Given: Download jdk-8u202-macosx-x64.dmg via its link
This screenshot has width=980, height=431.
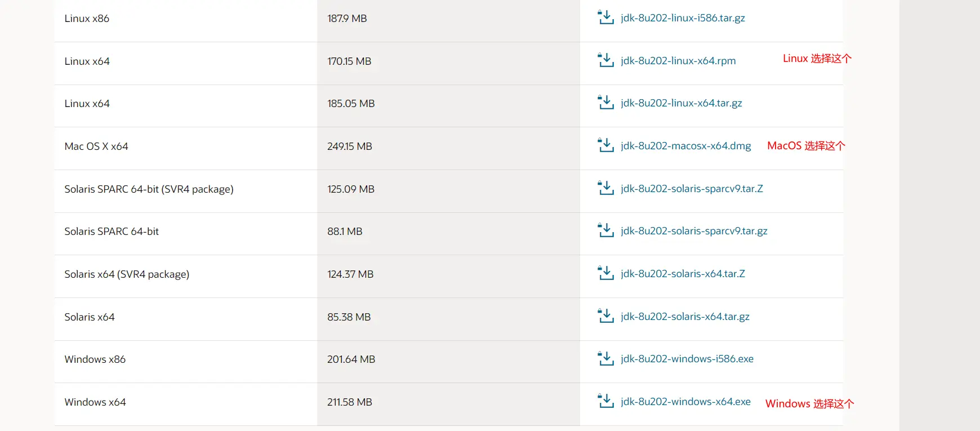Looking at the screenshot, I should tap(686, 146).
